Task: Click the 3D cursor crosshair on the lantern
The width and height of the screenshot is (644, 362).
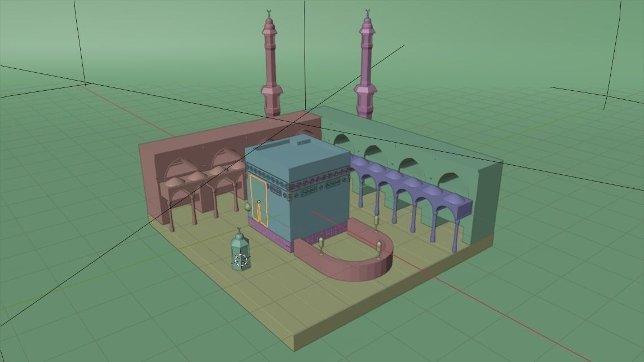Action: (x=241, y=260)
